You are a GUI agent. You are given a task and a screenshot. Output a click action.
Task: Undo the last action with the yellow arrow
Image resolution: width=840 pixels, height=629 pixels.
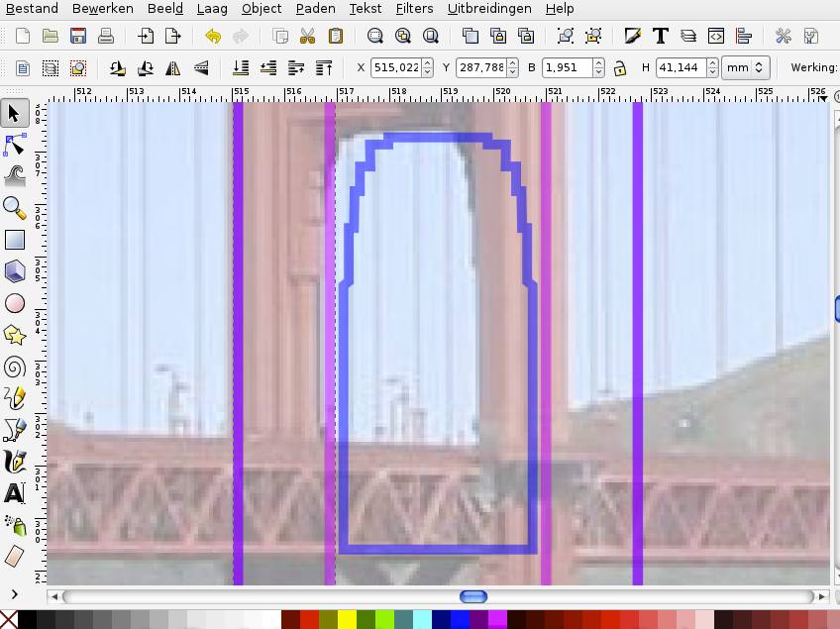213,36
